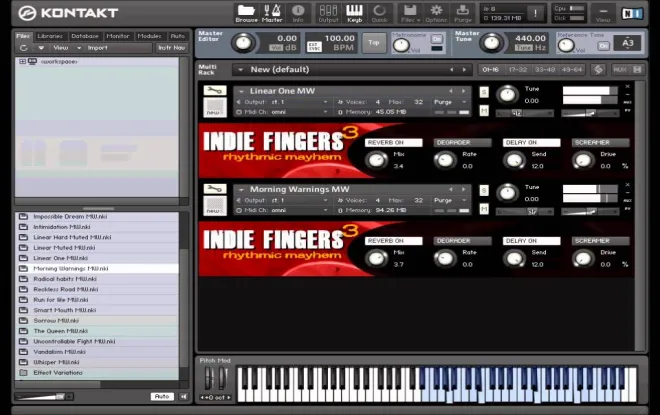Click the Pitch wheel
Screen dimensions: 660x415
(x=208, y=378)
